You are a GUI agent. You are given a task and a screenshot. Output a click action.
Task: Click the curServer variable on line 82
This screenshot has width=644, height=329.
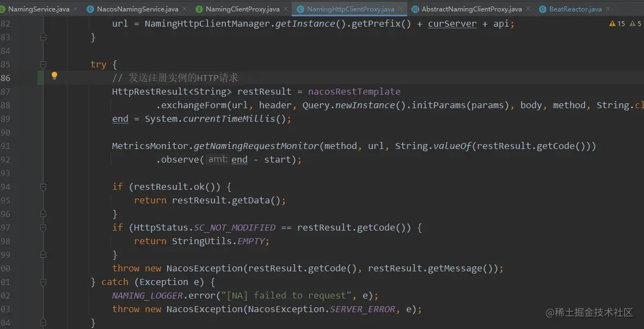coord(452,24)
